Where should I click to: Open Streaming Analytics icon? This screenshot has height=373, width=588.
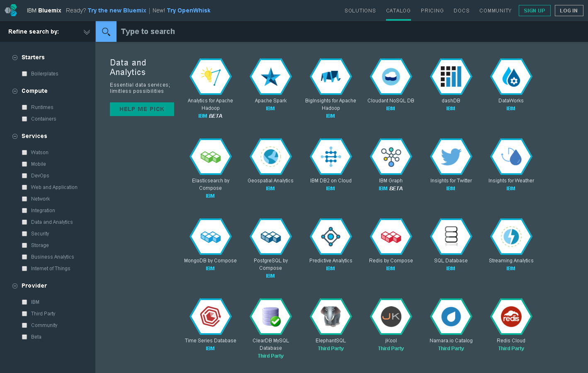[x=511, y=237]
